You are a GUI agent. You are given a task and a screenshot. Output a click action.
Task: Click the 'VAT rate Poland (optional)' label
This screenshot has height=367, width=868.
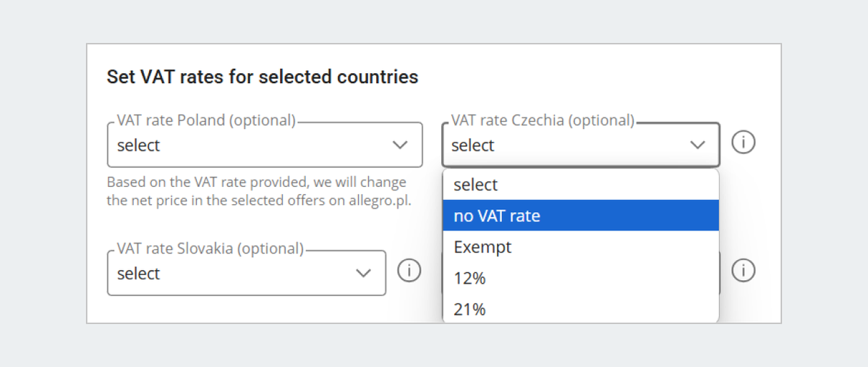click(206, 120)
